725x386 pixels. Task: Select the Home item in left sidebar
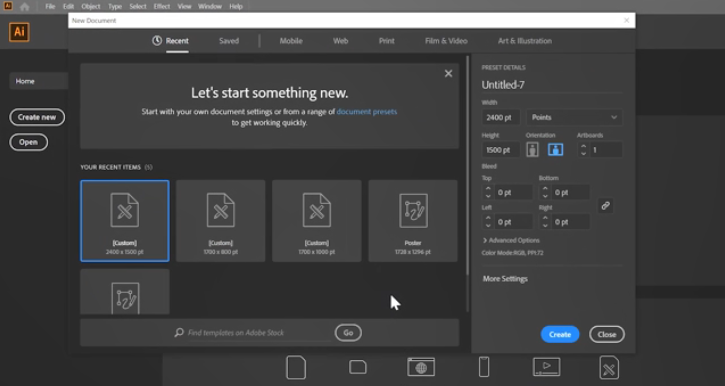[x=38, y=81]
